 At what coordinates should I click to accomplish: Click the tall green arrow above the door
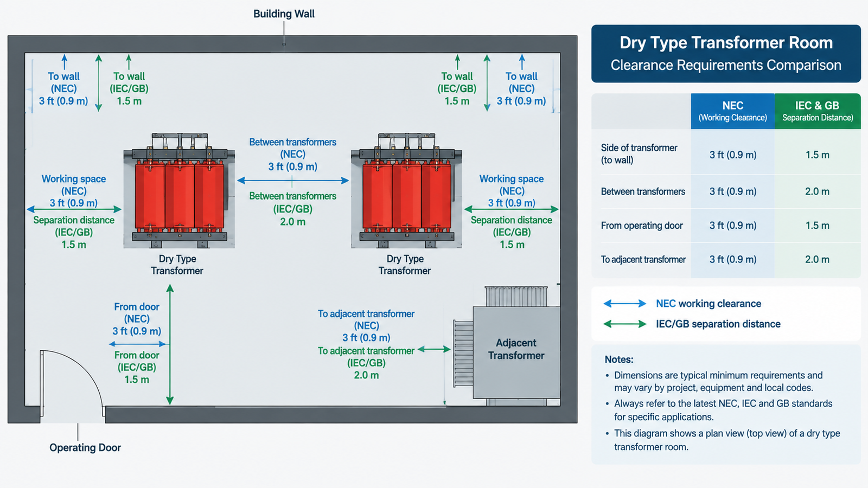click(x=170, y=345)
